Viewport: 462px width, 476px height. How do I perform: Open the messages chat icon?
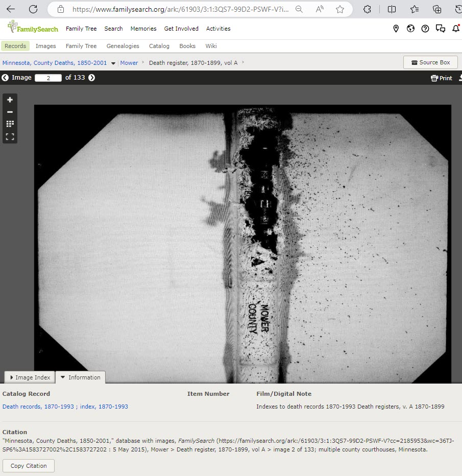click(x=441, y=29)
